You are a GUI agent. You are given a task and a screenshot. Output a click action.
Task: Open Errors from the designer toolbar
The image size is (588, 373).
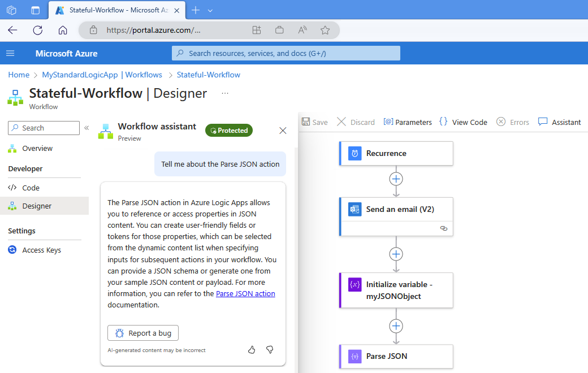coord(513,122)
